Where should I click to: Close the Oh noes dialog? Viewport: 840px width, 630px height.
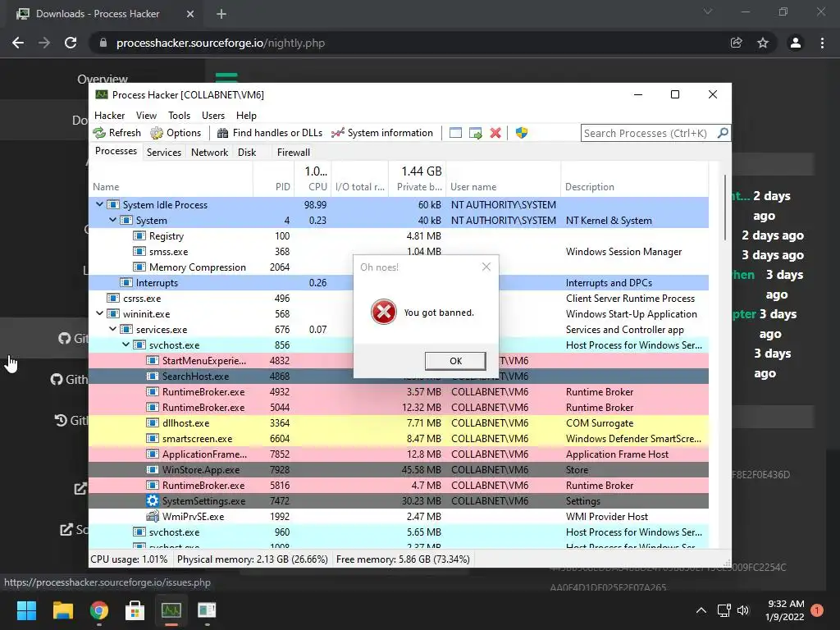click(x=486, y=267)
